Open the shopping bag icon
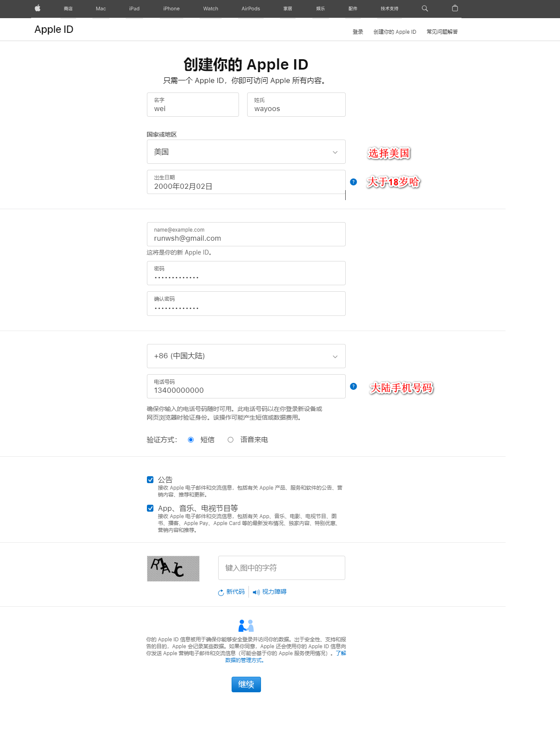Screen dimensions: 560x745 pyautogui.click(x=455, y=8)
